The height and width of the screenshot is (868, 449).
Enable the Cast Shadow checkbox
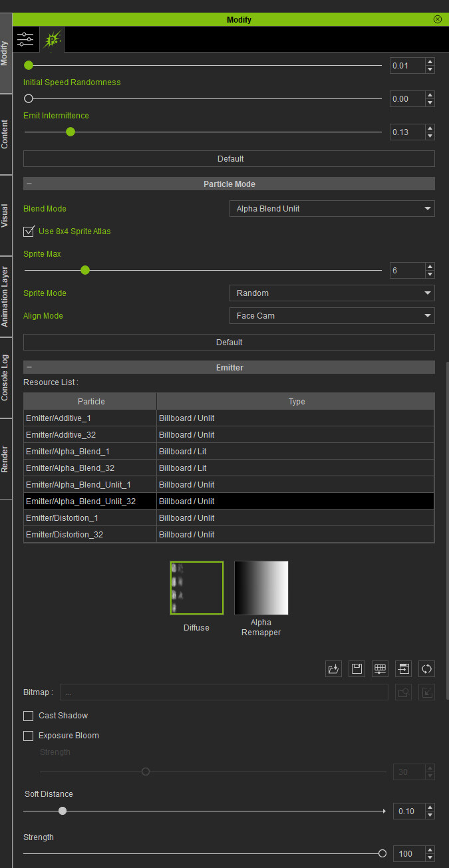tap(29, 716)
